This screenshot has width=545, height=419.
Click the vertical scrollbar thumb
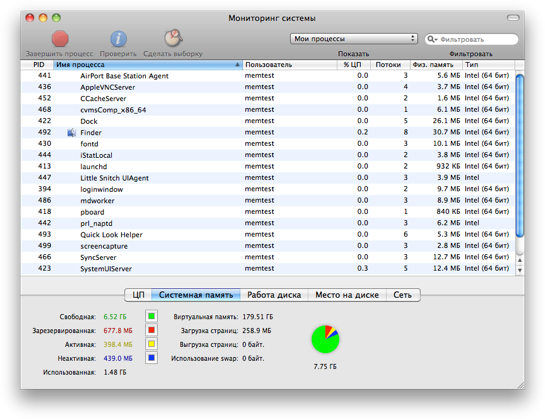pyautogui.click(x=520, y=156)
